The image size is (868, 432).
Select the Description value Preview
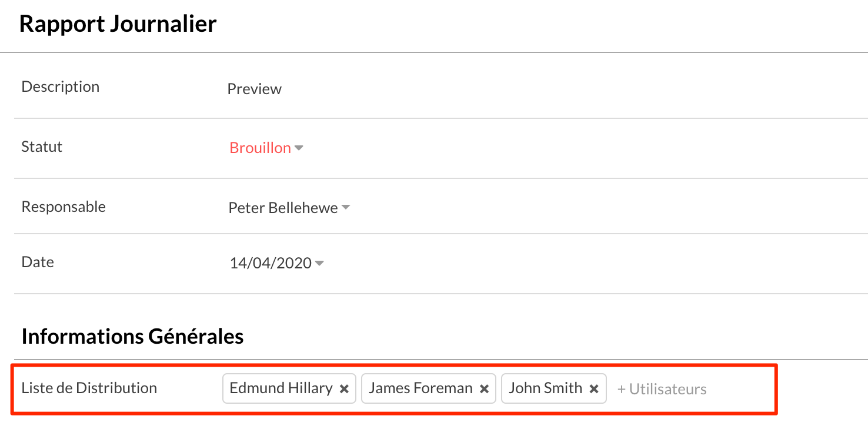click(x=254, y=89)
